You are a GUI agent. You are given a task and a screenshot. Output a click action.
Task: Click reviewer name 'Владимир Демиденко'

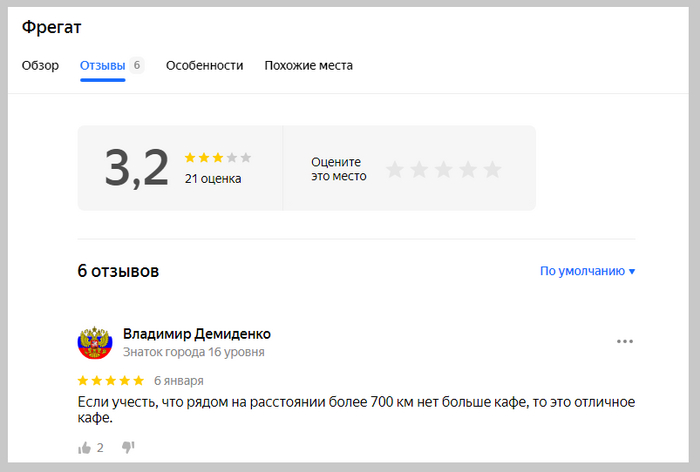196,334
